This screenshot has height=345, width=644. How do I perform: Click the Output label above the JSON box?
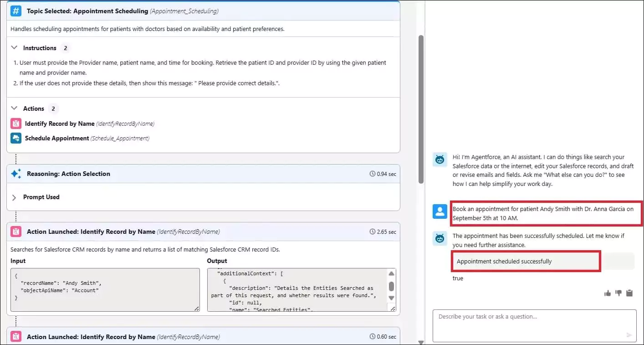tap(217, 261)
